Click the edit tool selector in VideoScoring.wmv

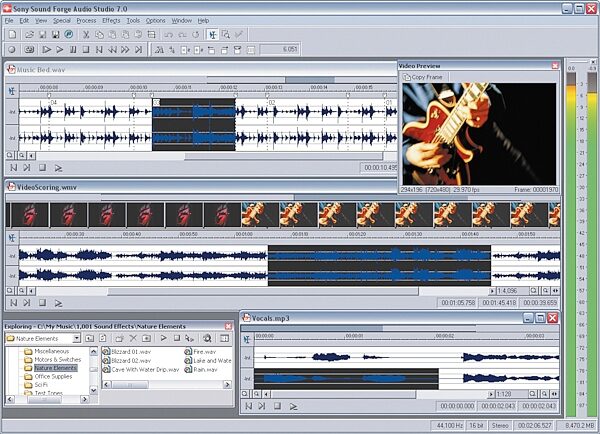pyautogui.click(x=12, y=238)
